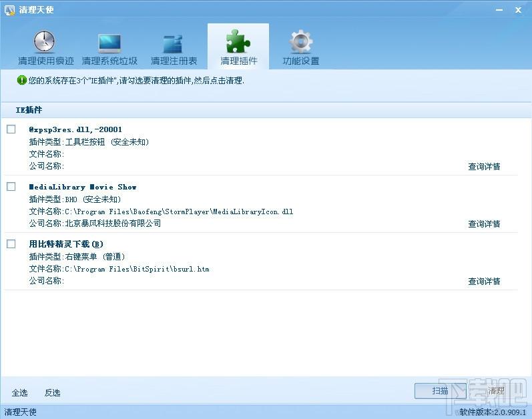Enable the 用比特精灵下载 plugin checkbox

tap(11, 244)
